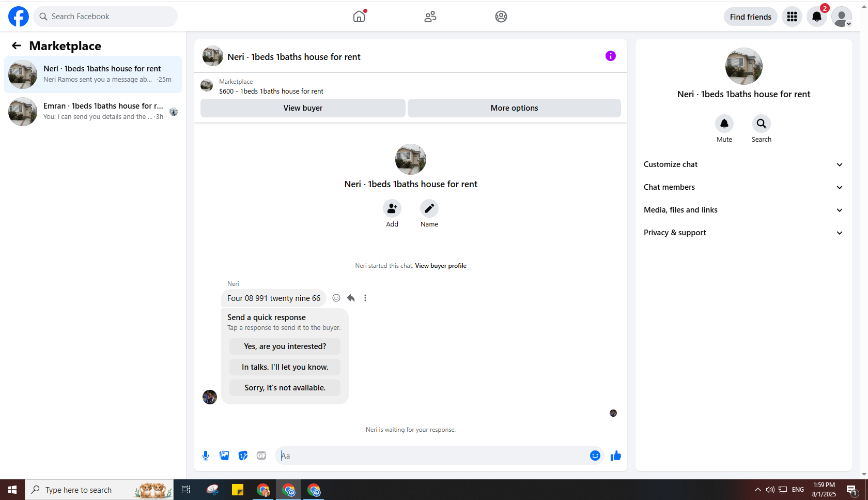Click the Marketplace back arrow
Screen dimensions: 868x500
[17, 46]
